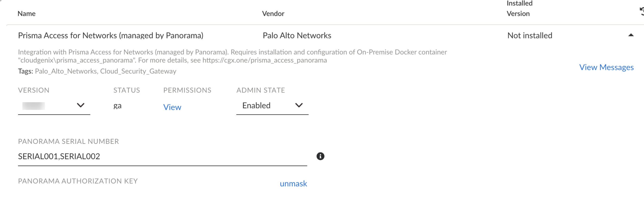Screen dimensions: 644x197
Task: Click unmask for Panorama Authorization Key
Action: (x=293, y=184)
